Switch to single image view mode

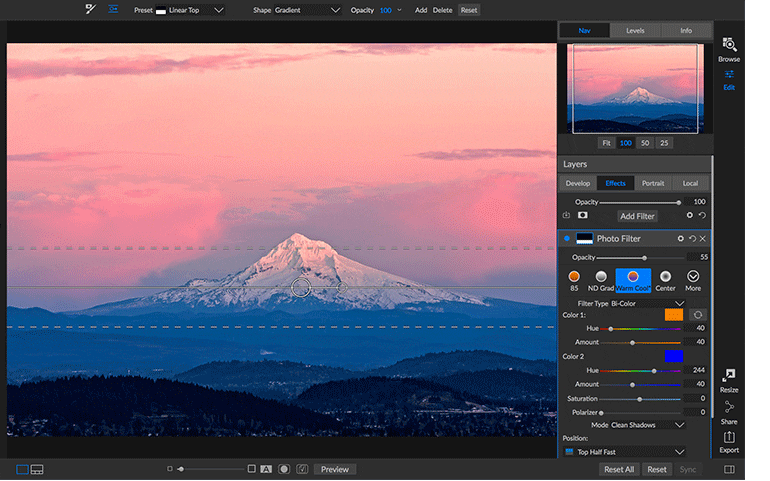pyautogui.click(x=22, y=470)
